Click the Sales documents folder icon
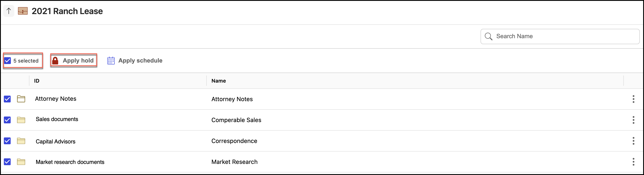The image size is (644, 175). [x=21, y=120]
